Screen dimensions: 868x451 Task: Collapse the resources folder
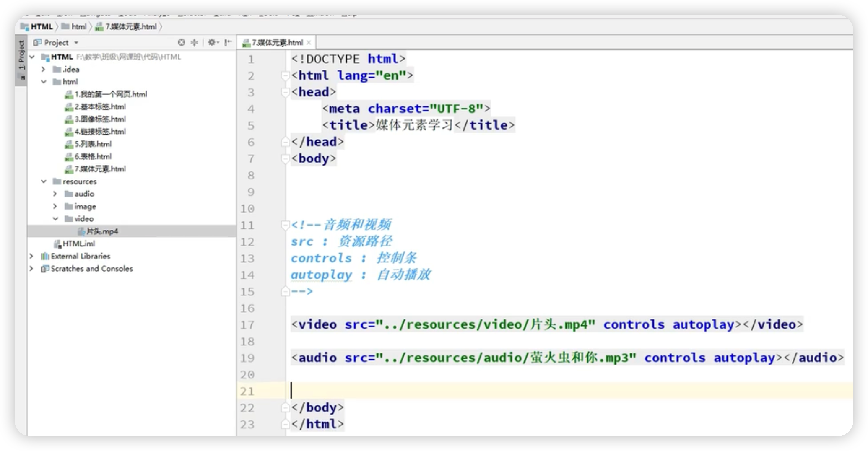coord(44,181)
